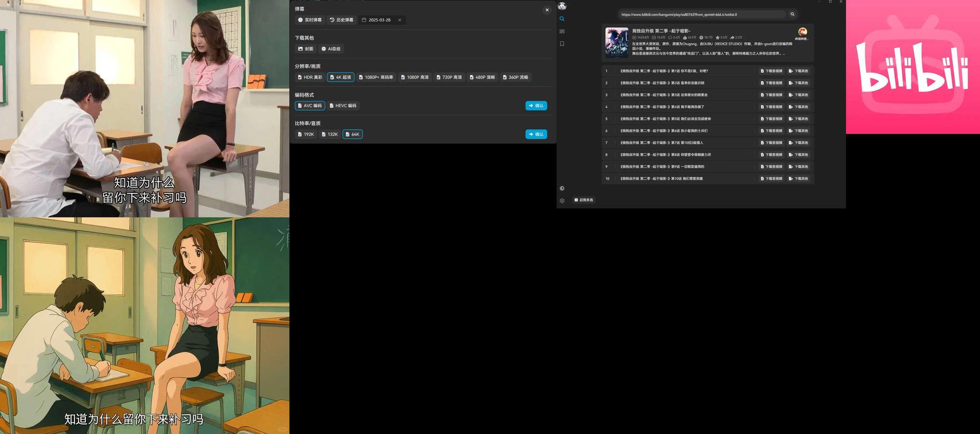The image size is (980, 434).
Task: Click the 历史弹幕 history button
Action: pos(341,20)
